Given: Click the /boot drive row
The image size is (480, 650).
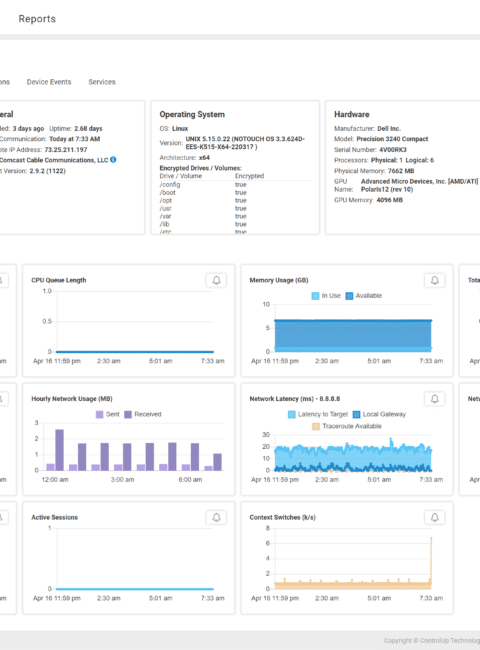Looking at the screenshot, I should click(x=235, y=192).
